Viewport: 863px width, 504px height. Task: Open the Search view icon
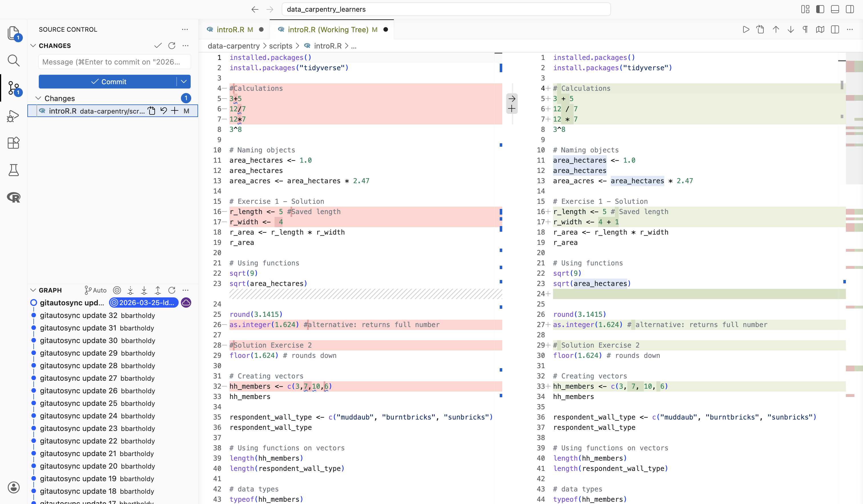click(13, 61)
